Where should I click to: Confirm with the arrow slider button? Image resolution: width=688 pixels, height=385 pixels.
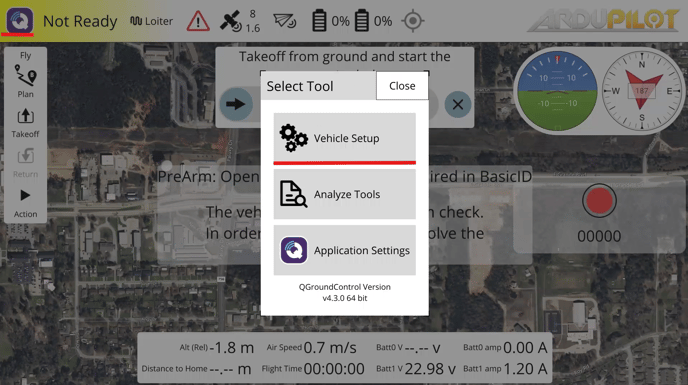tap(236, 104)
